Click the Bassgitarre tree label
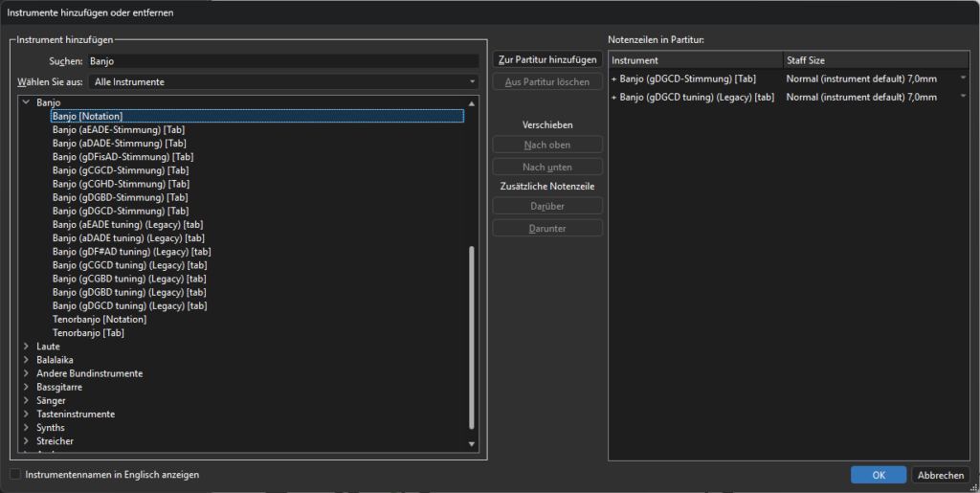 (58, 387)
